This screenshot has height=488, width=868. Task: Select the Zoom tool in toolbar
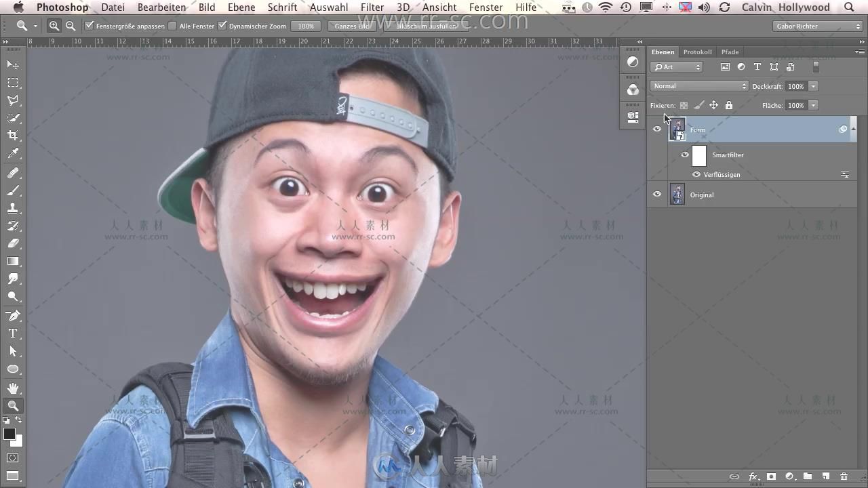click(13, 406)
